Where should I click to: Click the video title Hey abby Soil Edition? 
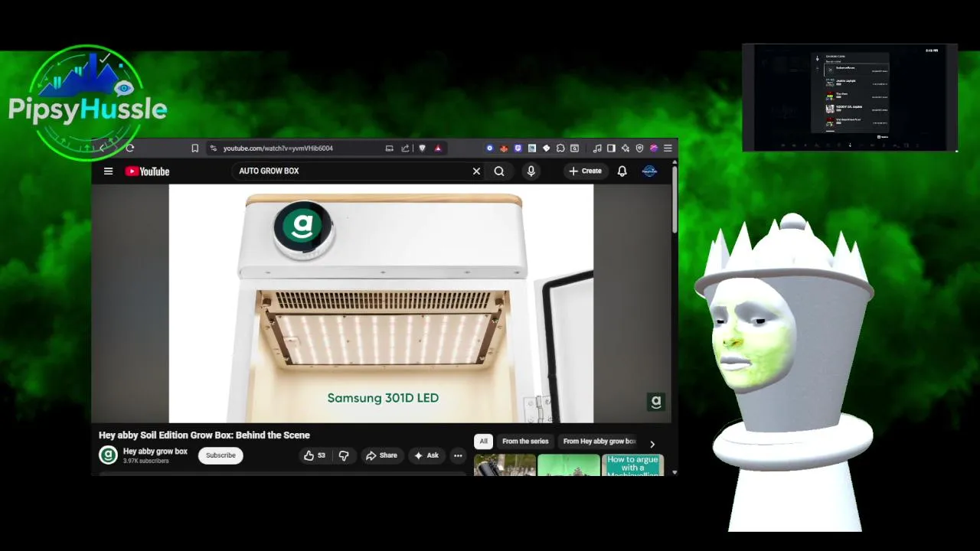click(204, 435)
